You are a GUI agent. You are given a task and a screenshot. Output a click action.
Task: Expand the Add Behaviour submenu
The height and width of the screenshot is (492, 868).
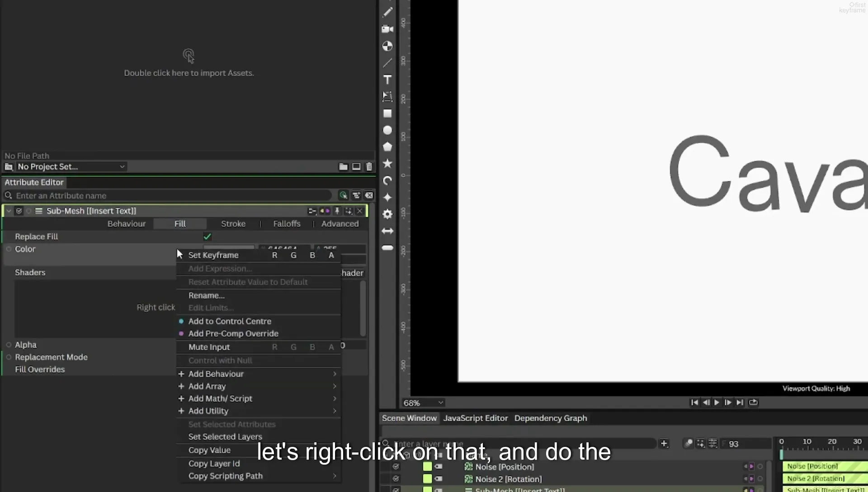click(258, 374)
